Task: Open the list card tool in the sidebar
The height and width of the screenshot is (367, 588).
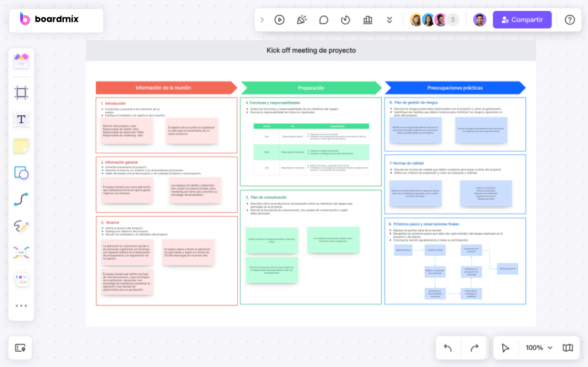Action: coord(21,280)
